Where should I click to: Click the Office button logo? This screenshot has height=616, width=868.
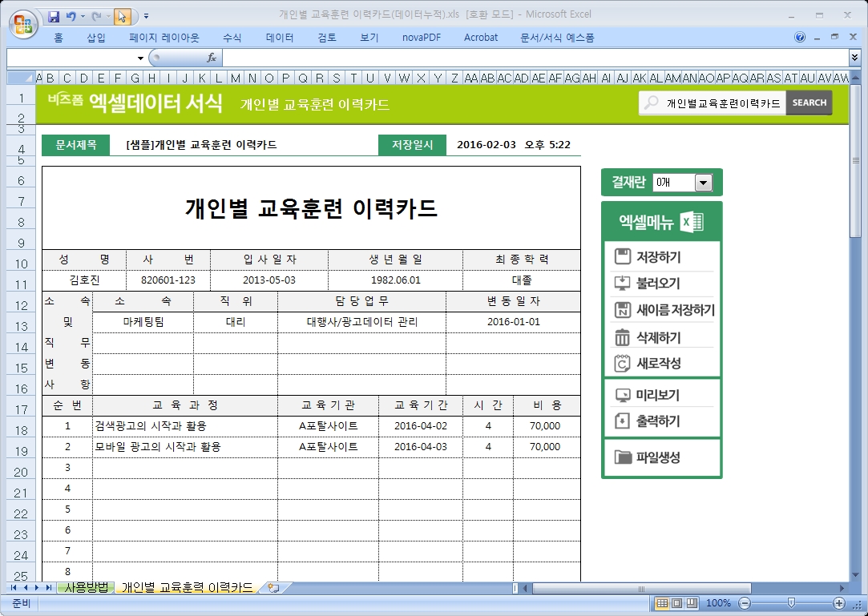point(22,22)
